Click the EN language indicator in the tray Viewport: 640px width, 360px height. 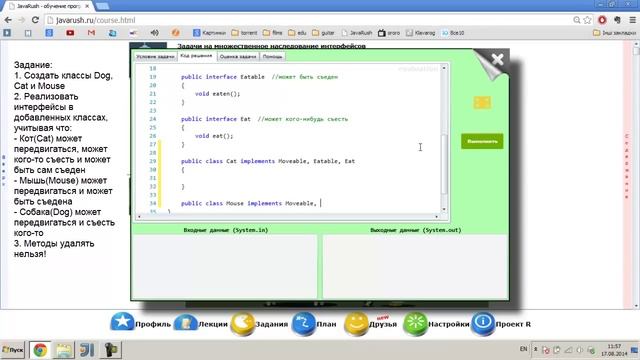[x=524, y=349]
